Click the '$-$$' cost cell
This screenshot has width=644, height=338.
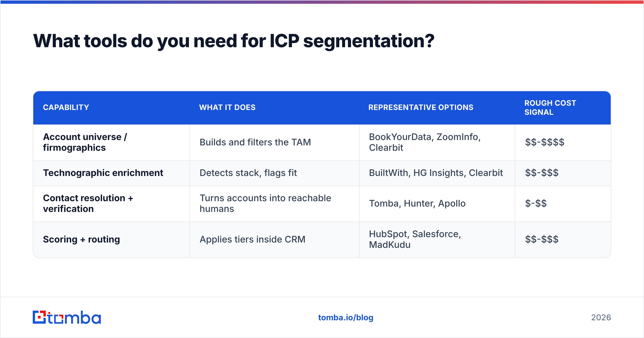pyautogui.click(x=563, y=204)
